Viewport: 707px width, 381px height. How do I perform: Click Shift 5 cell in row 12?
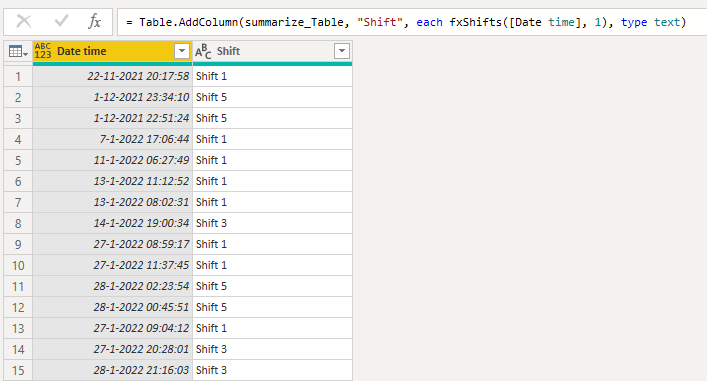(x=272, y=307)
